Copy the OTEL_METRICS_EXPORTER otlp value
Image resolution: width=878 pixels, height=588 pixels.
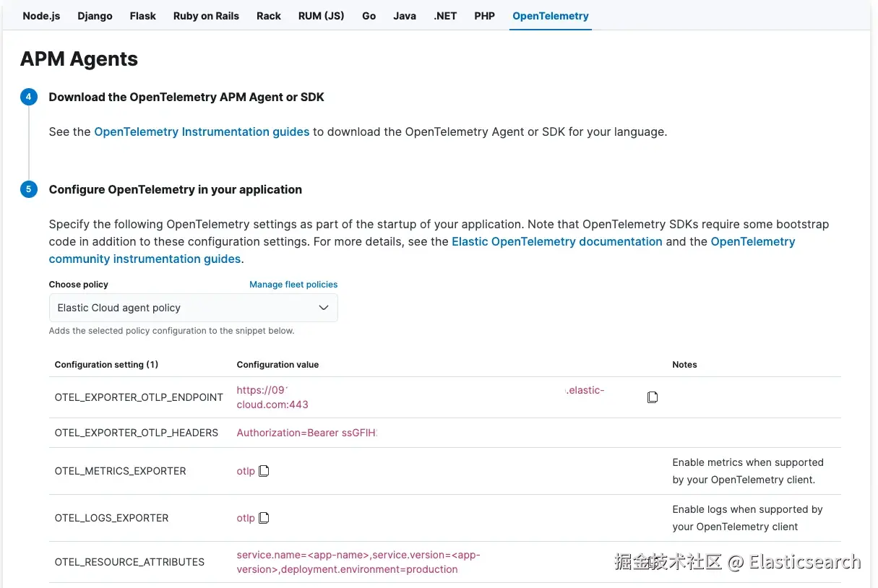(x=264, y=471)
